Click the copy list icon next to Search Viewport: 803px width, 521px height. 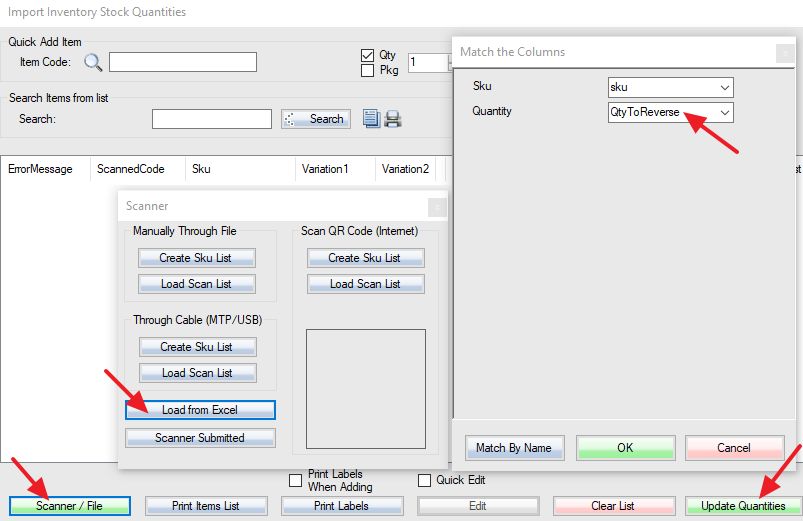371,118
